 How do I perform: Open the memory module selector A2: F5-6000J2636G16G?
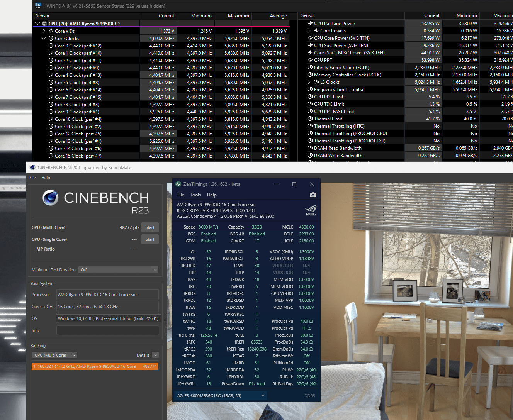pos(221,396)
